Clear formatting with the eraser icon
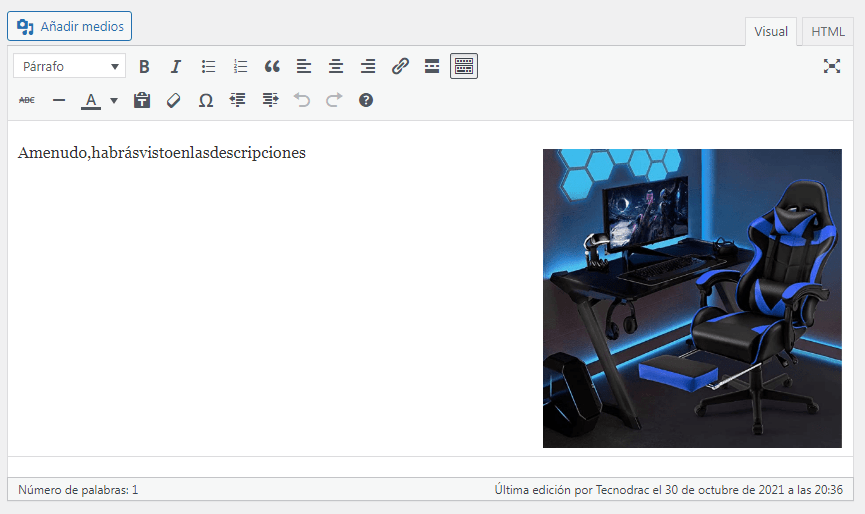 174,100
